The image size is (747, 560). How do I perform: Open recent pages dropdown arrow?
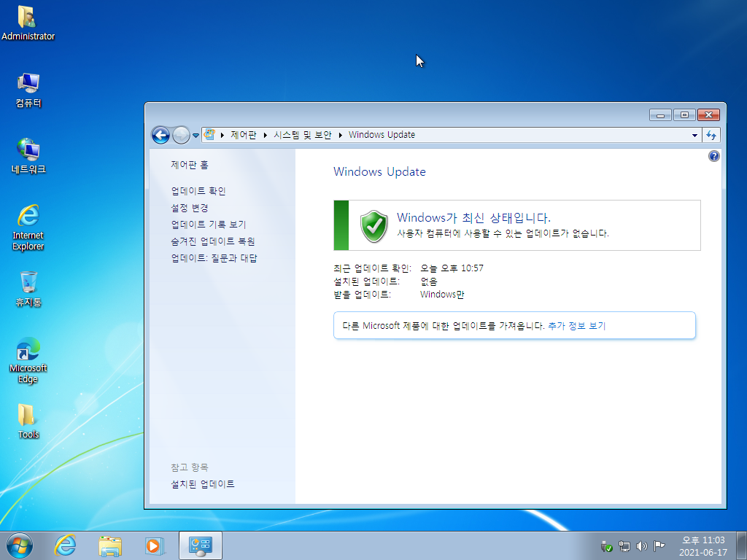click(196, 136)
